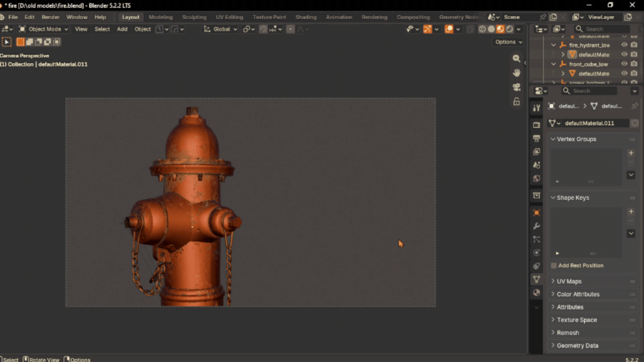The width and height of the screenshot is (644, 362).
Task: Select the Tweak selection tool icon
Action: (7, 42)
